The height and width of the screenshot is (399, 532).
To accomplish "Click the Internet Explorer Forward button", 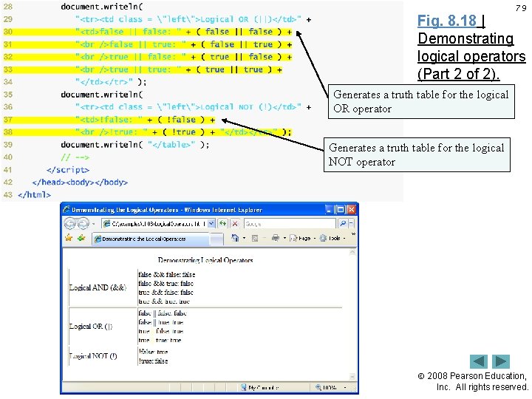I will 83,224.
